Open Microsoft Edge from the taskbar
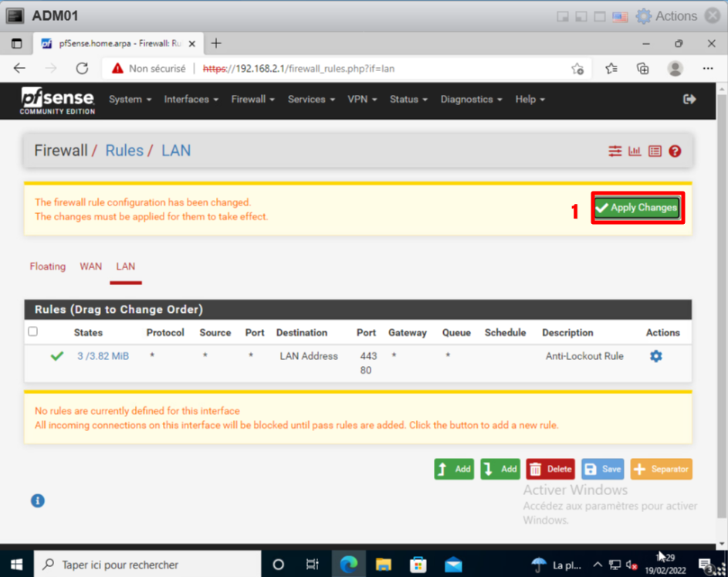 (348, 564)
